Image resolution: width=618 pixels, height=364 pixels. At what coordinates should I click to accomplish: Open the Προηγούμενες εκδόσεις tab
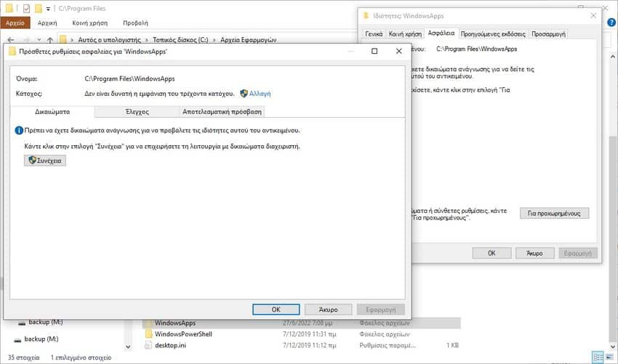pyautogui.click(x=493, y=34)
